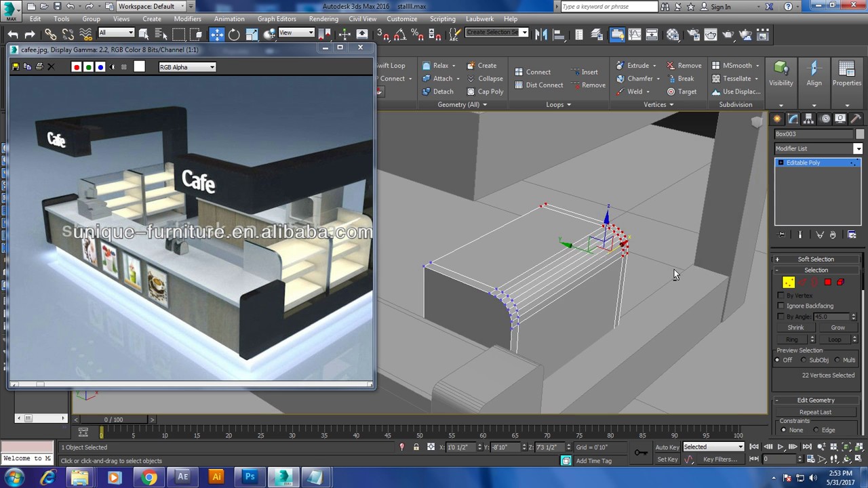Open Create Selection Set dropdown
This screenshot has height=488, width=868.
coord(497,33)
